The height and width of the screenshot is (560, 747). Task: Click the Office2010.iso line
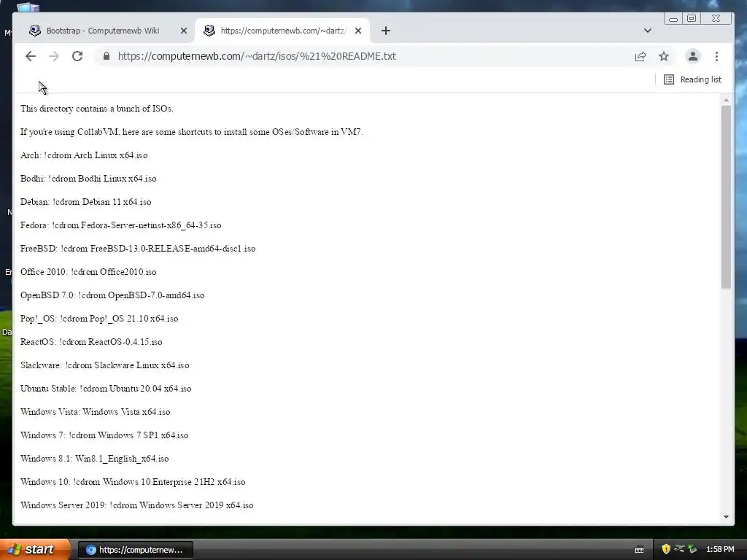pos(88,272)
